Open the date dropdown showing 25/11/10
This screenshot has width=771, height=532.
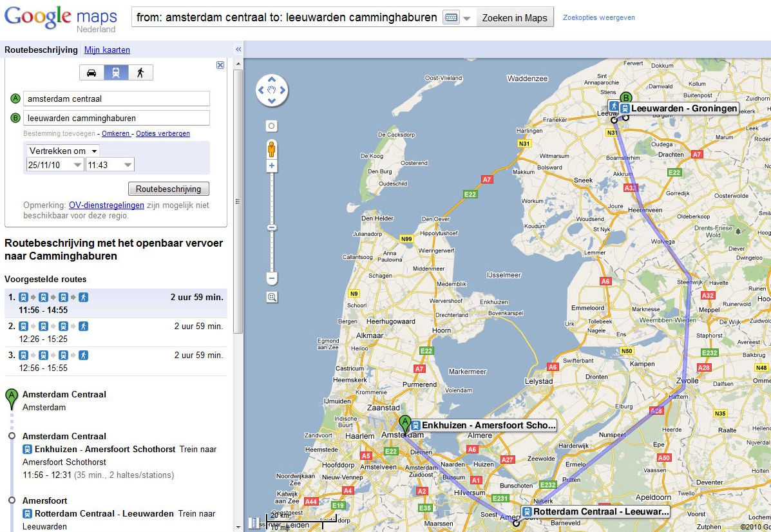tap(55, 166)
